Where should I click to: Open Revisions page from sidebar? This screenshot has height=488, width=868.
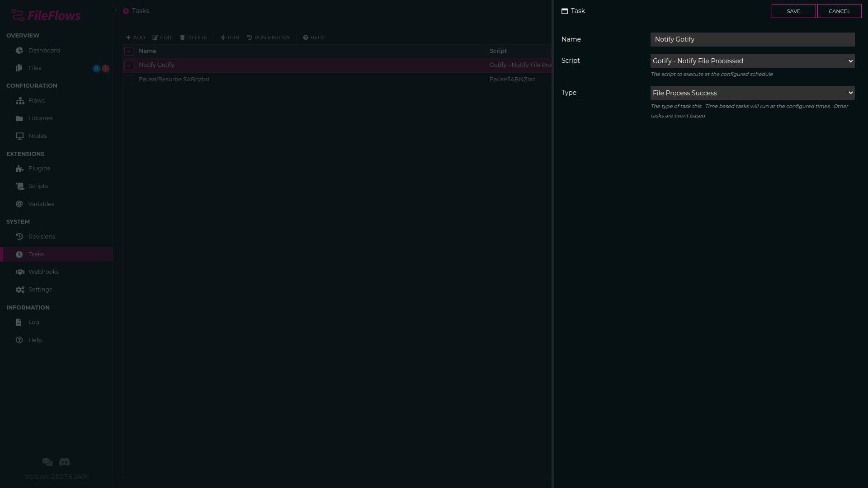tap(42, 237)
